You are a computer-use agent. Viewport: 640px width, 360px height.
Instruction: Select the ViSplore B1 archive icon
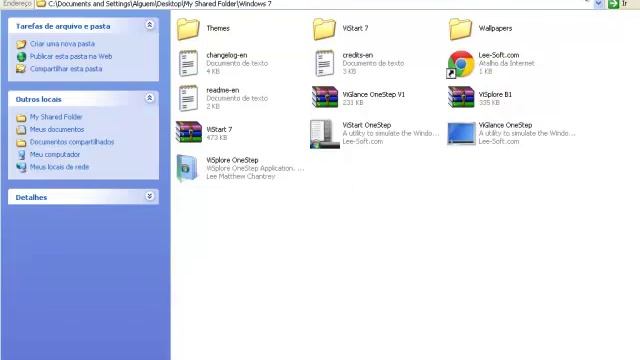(461, 97)
